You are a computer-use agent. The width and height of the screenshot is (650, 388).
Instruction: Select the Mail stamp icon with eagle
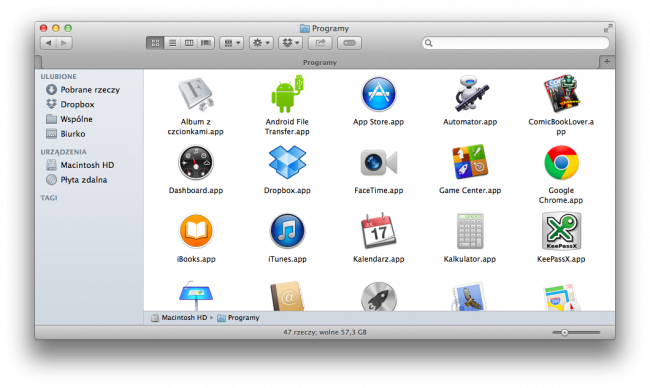click(x=469, y=296)
